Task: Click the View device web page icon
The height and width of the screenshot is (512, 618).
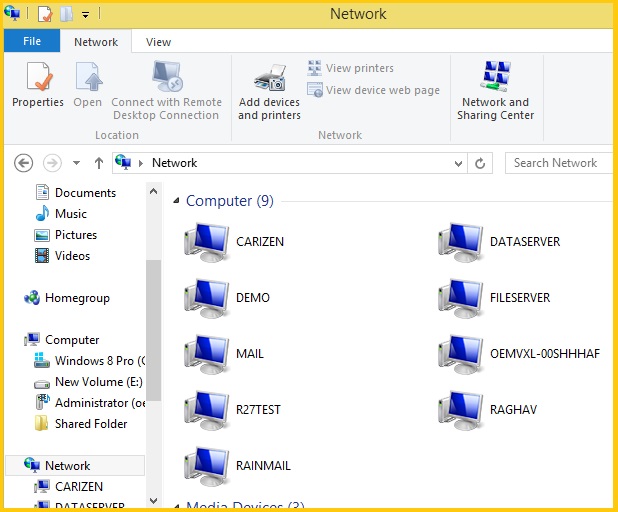Action: tap(315, 89)
